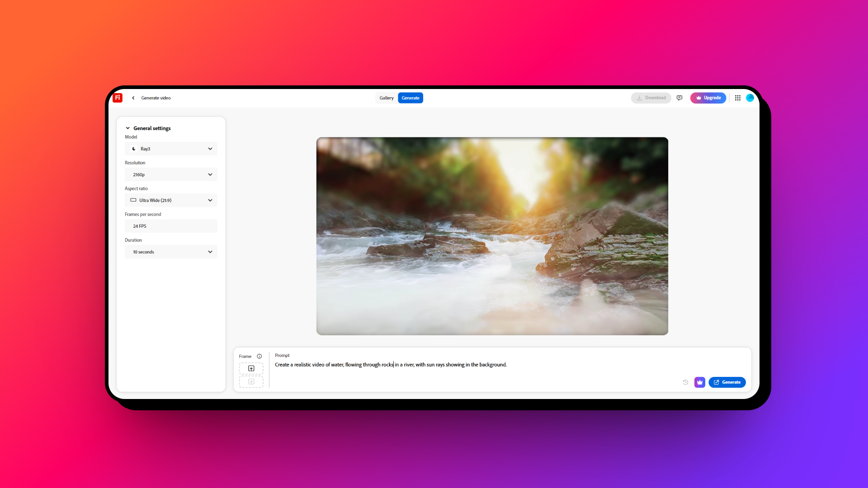Upload a last frame image
This screenshot has width=868, height=488.
click(x=251, y=382)
